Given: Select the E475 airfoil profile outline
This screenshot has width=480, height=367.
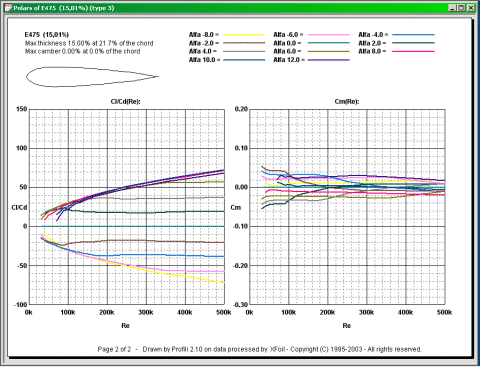Looking at the screenshot, I should (x=92, y=77).
